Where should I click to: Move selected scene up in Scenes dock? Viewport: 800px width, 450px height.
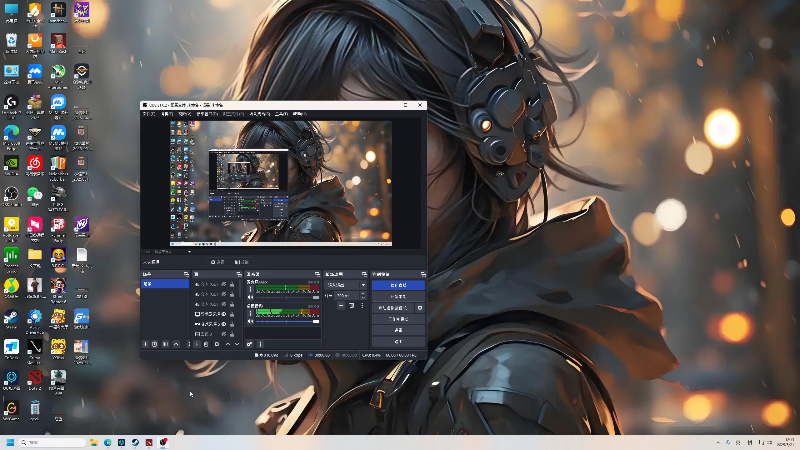pos(176,344)
